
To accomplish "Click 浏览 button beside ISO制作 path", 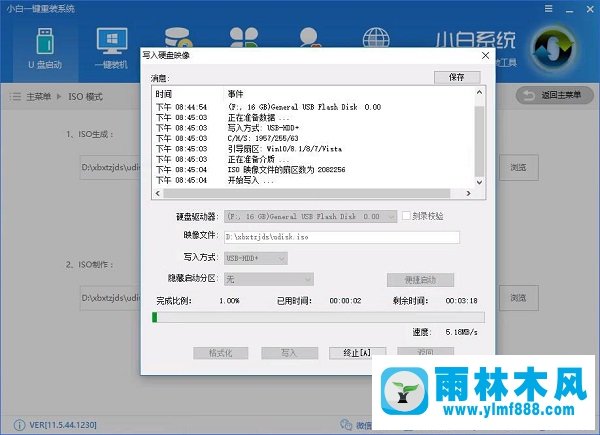I will [x=518, y=297].
